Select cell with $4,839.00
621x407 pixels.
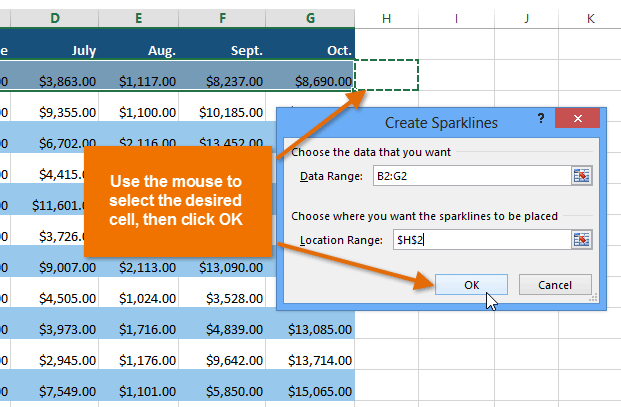click(222, 324)
